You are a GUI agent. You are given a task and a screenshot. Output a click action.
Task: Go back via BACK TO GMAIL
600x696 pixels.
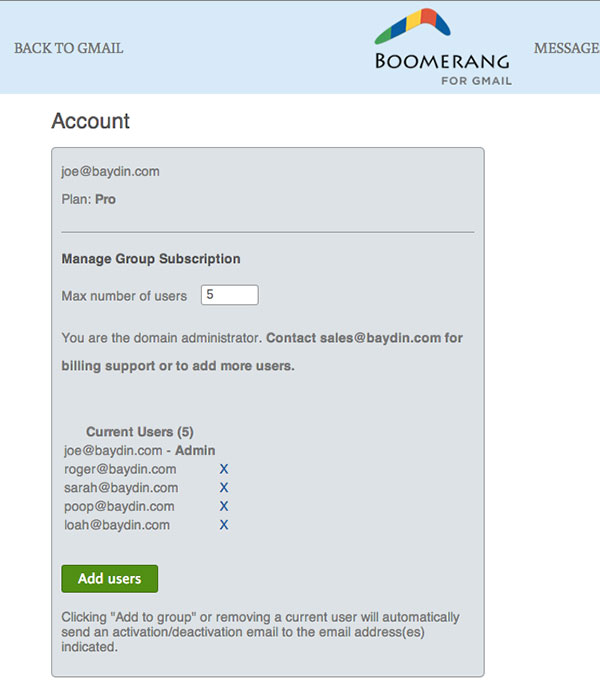(x=69, y=48)
